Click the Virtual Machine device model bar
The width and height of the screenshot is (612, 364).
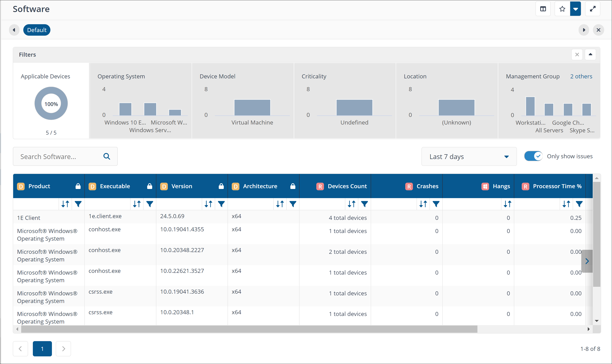pyautogui.click(x=252, y=107)
